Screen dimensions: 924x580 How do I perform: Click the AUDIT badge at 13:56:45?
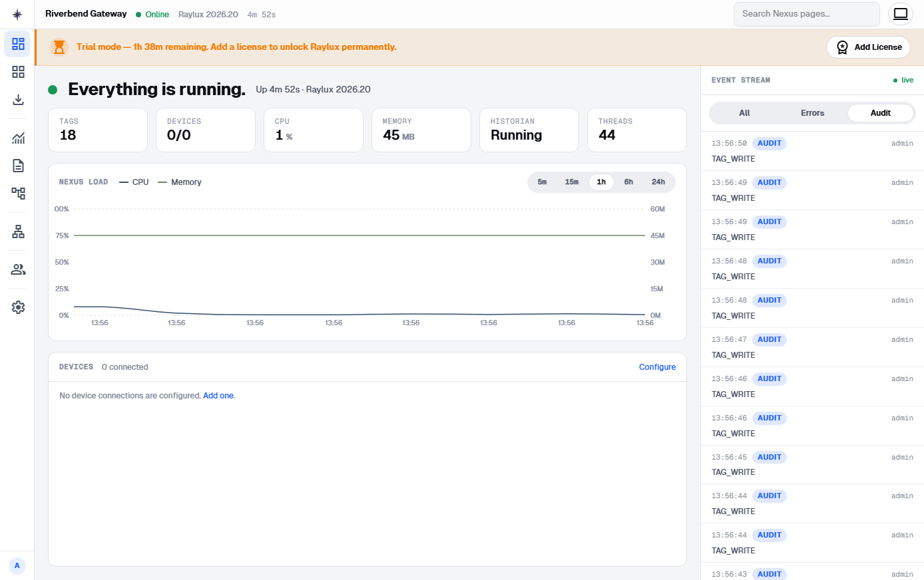tap(770, 458)
